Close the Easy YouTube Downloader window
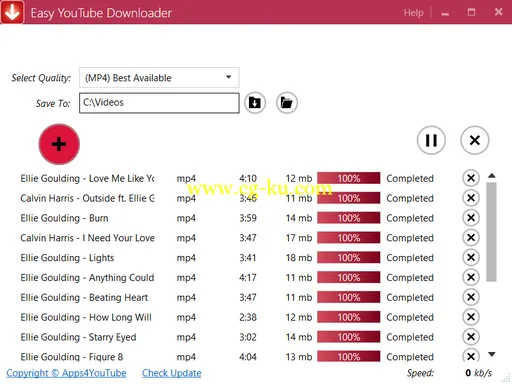The width and height of the screenshot is (512, 384). coord(498,12)
